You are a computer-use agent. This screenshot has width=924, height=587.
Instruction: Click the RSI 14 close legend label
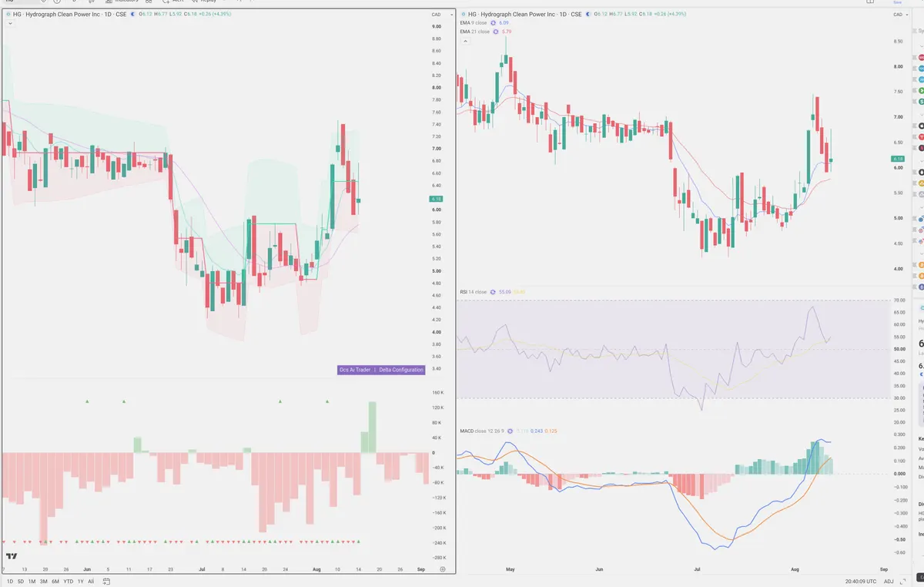click(474, 292)
